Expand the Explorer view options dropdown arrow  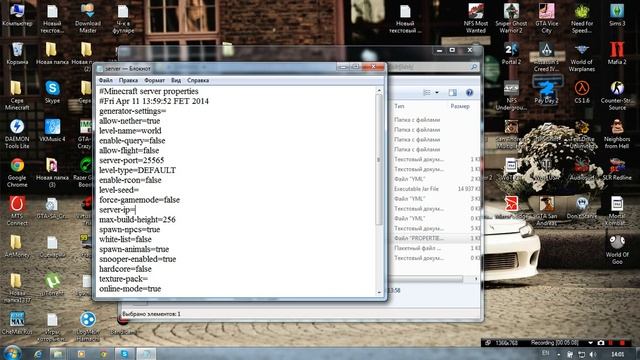[437, 93]
